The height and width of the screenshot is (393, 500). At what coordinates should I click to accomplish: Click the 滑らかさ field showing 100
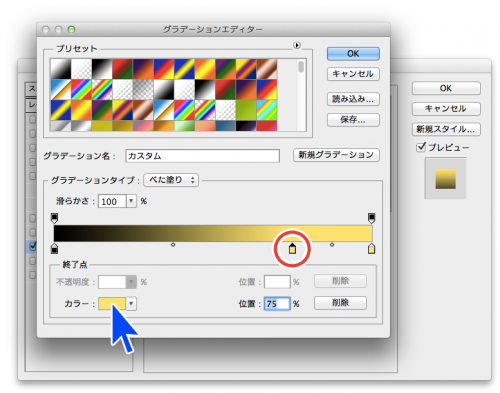(x=112, y=201)
